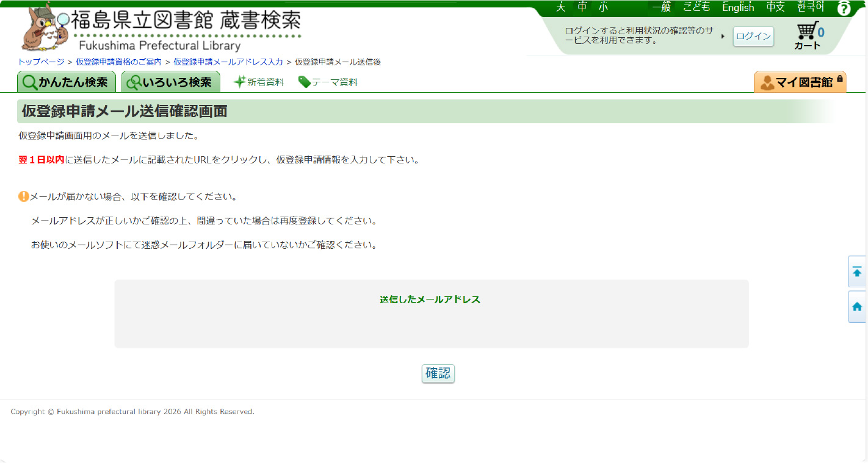Click the owl mascot library logo

tap(44, 29)
